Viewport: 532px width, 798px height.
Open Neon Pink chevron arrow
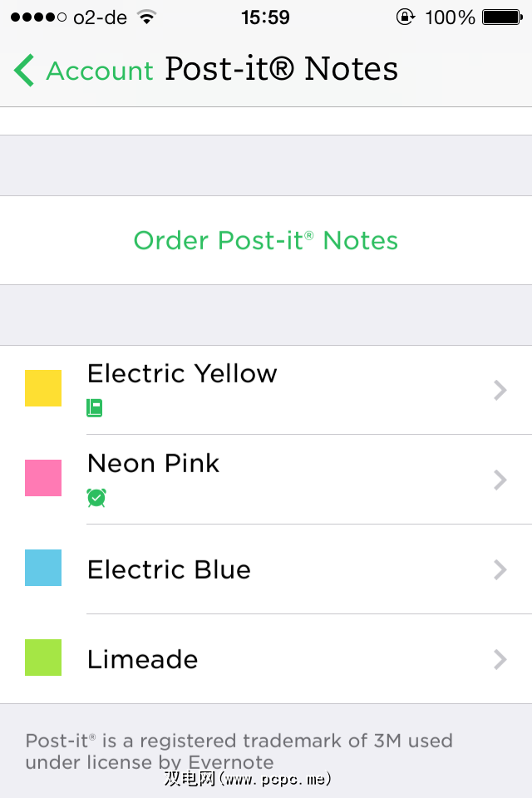(500, 480)
